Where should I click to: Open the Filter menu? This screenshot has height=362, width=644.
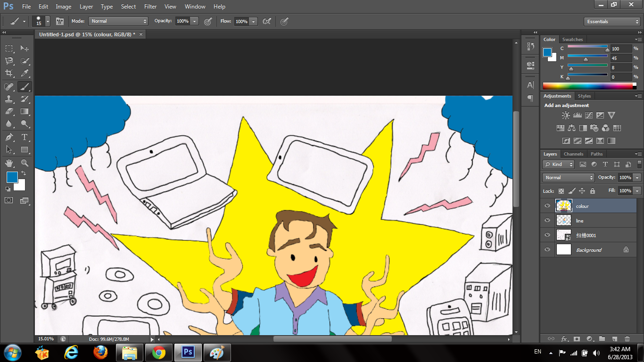point(150,7)
